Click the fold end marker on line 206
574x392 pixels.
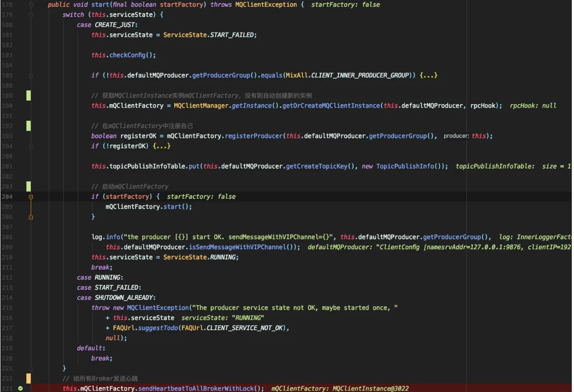point(31,217)
